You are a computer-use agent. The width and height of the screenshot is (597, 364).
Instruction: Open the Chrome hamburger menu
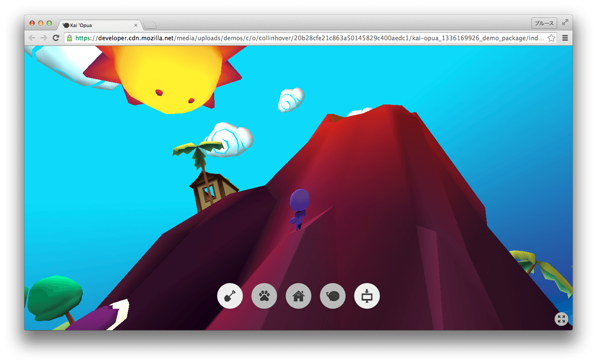(565, 38)
